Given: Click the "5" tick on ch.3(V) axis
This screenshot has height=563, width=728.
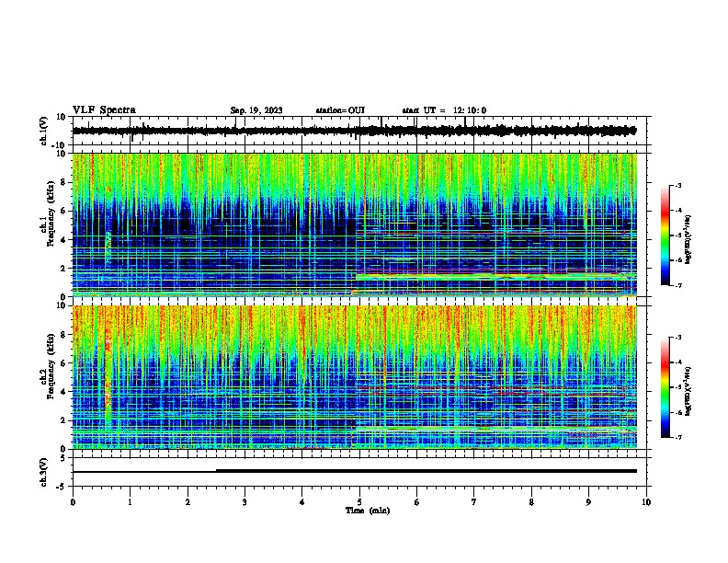Looking at the screenshot, I should pyautogui.click(x=64, y=457).
